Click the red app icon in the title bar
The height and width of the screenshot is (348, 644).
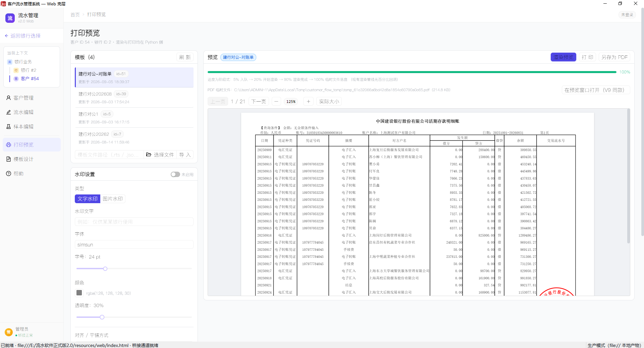[x=3, y=4]
